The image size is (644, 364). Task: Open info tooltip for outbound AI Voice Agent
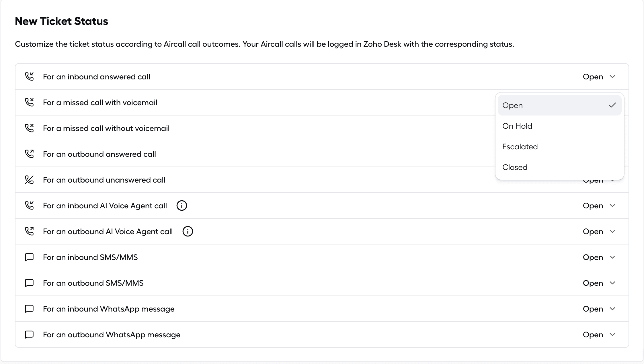pyautogui.click(x=188, y=231)
